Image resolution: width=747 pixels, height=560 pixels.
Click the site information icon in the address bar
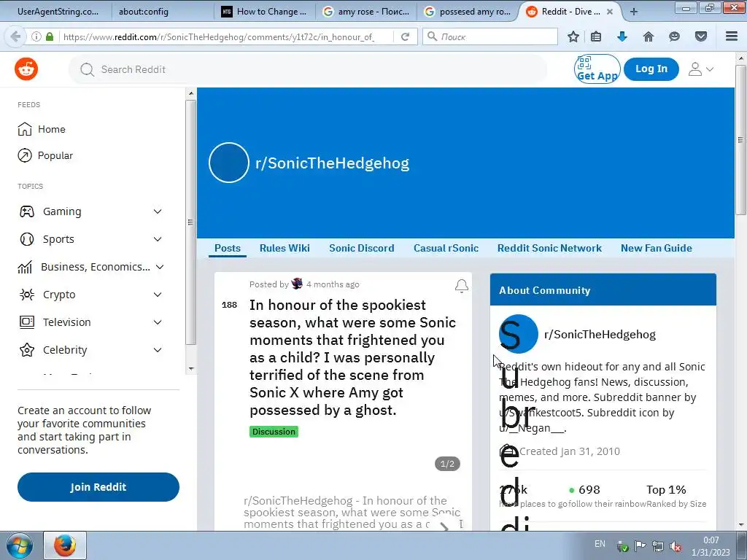click(36, 36)
